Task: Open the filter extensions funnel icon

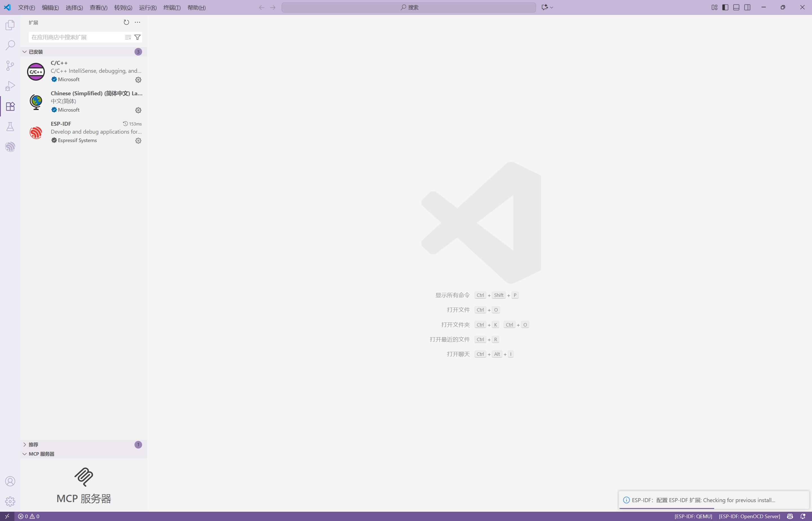Action: tap(137, 37)
